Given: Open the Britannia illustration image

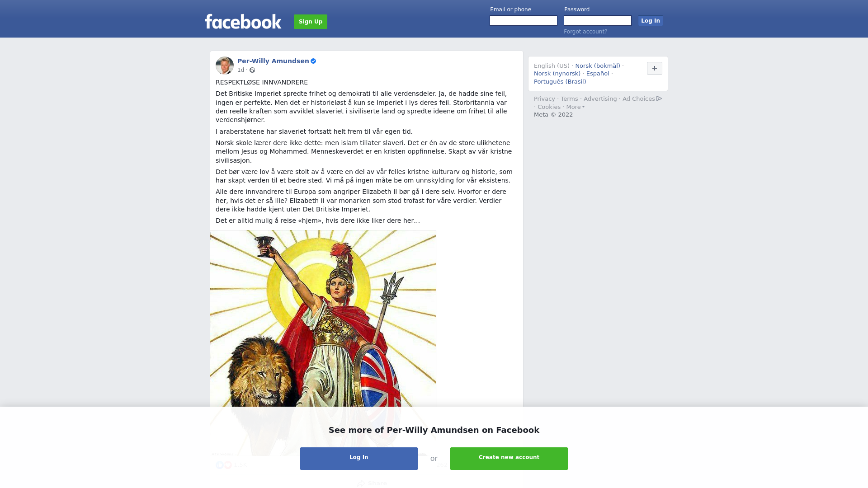Looking at the screenshot, I should tap(323, 343).
